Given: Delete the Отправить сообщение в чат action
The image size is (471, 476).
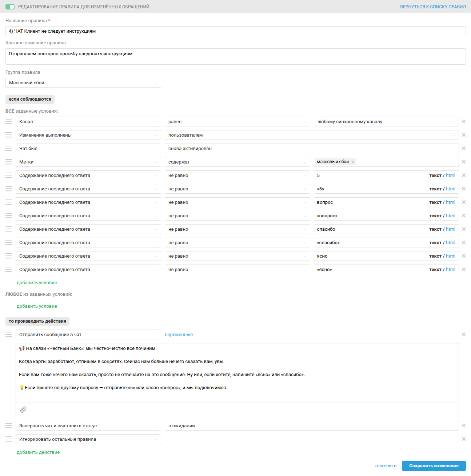Looking at the screenshot, I should 464,335.
